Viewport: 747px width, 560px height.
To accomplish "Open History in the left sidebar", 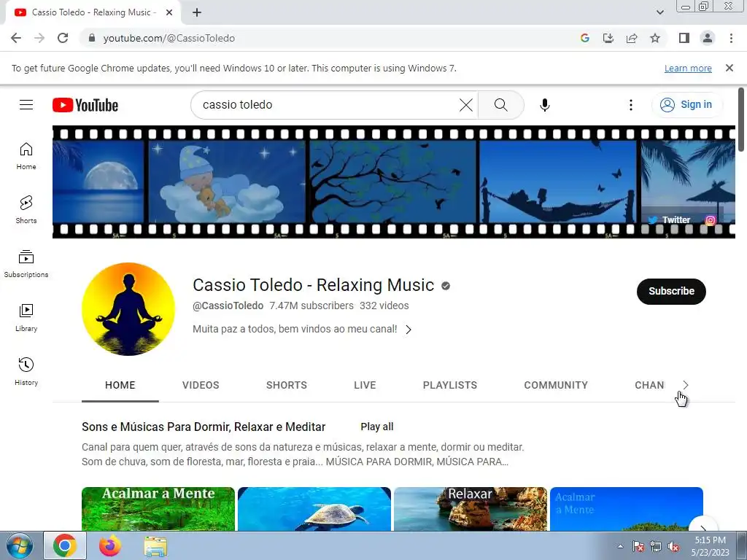I will click(x=26, y=372).
